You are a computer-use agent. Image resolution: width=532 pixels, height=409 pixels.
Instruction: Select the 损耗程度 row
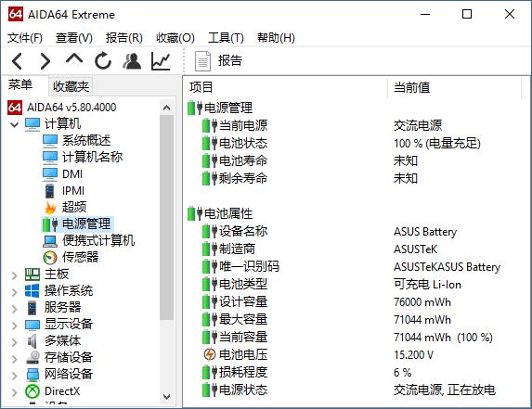coord(356,372)
